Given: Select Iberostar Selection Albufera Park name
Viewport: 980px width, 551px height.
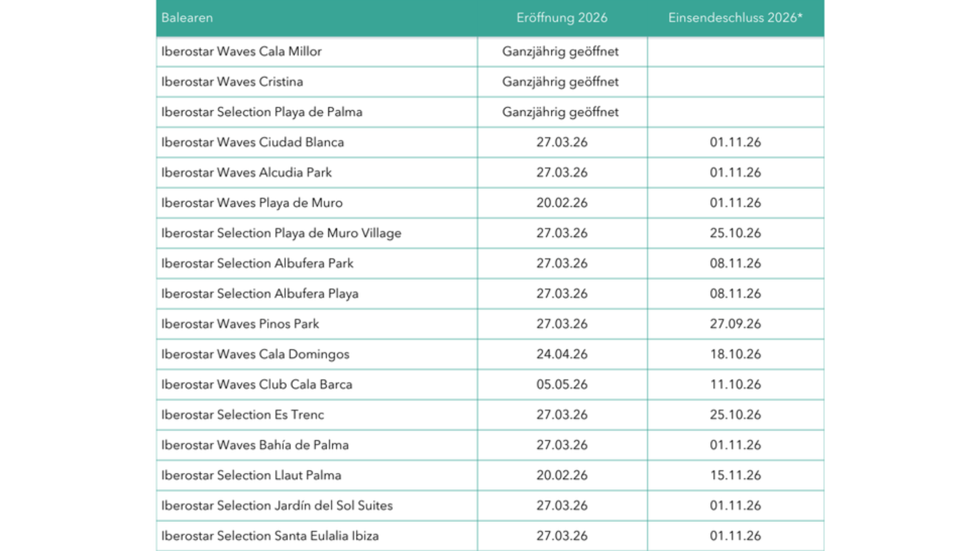Looking at the screenshot, I should 257,263.
